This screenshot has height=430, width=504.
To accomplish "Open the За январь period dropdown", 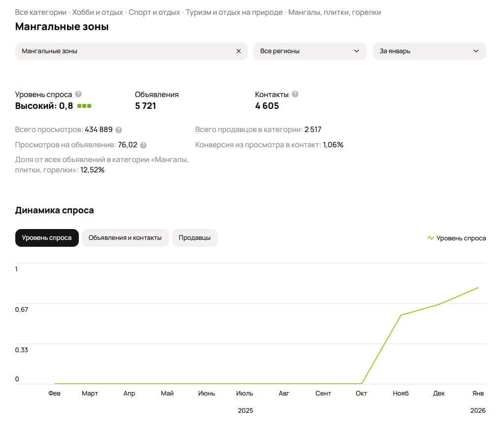I will point(429,51).
